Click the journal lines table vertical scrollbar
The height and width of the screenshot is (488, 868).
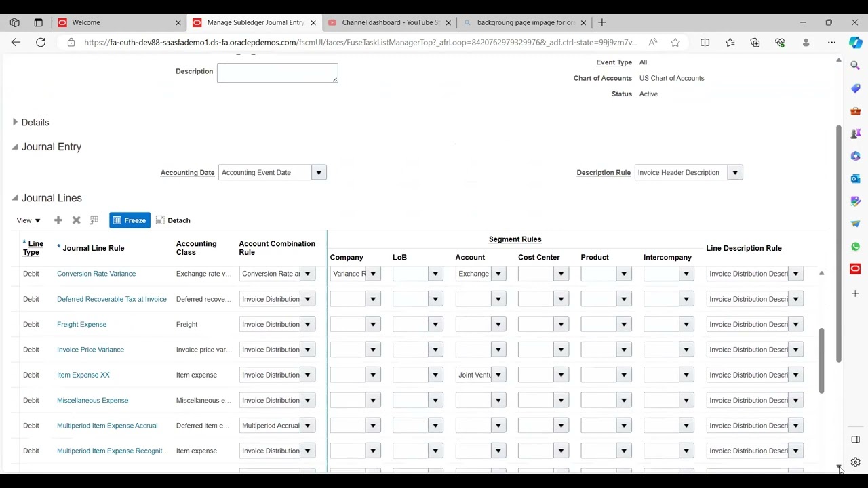point(821,361)
